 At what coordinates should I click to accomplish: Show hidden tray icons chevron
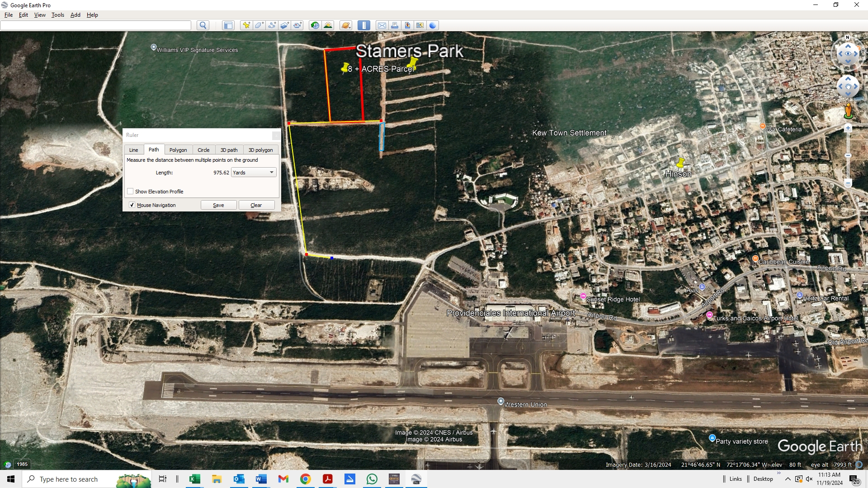click(788, 479)
